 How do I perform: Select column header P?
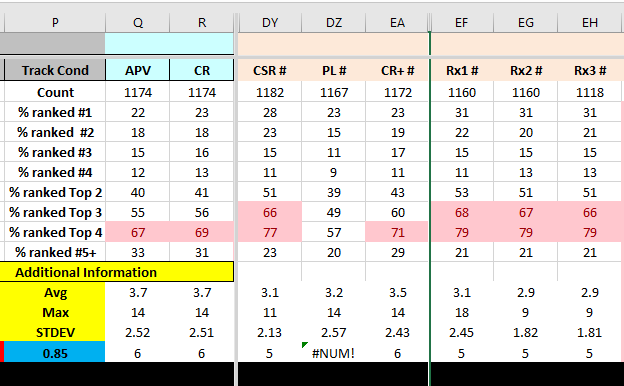(55, 23)
